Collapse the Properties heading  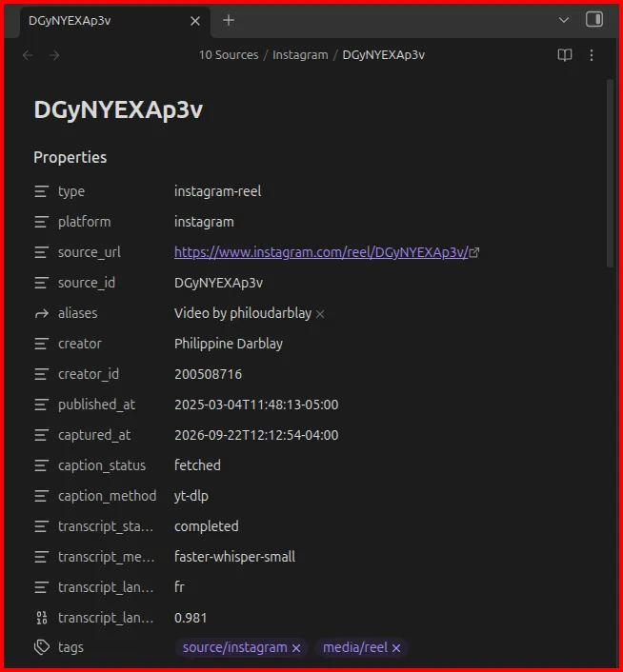70,157
